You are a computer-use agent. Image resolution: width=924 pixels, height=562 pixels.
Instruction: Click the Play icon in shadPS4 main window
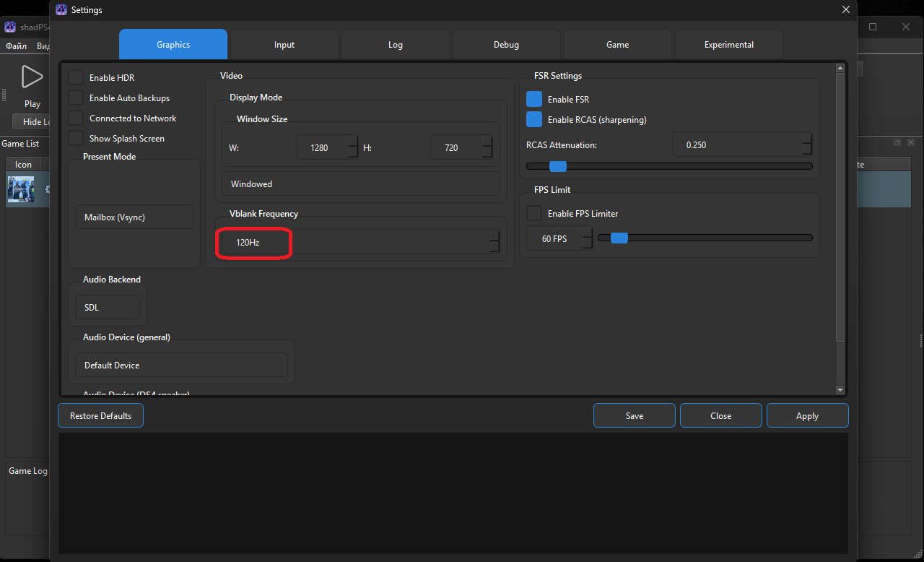click(32, 77)
